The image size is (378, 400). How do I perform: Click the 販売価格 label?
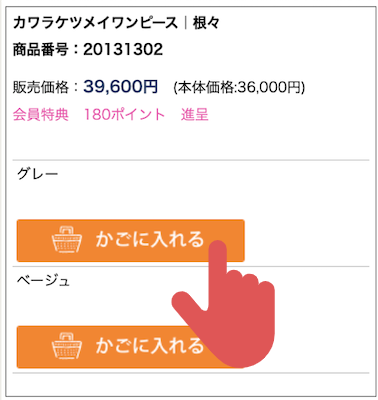tap(41, 87)
